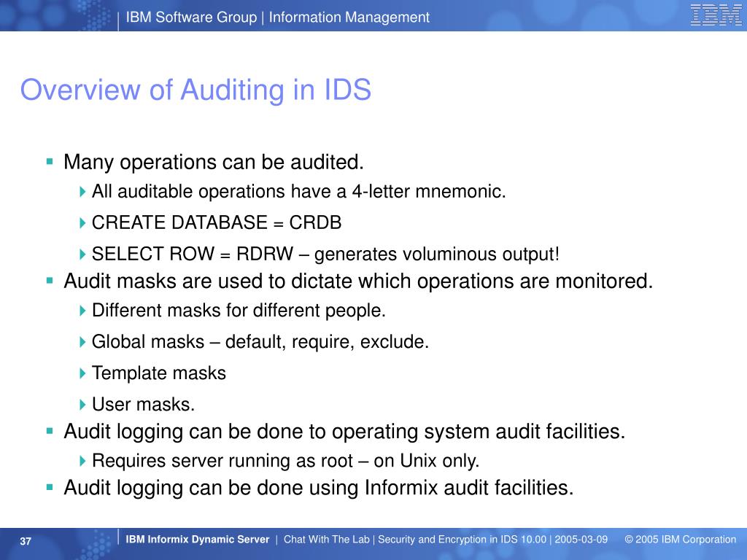Image resolution: width=747 pixels, height=560 pixels.
Task: Click line "Global masks – default, require, exclude."
Action: [x=260, y=342]
